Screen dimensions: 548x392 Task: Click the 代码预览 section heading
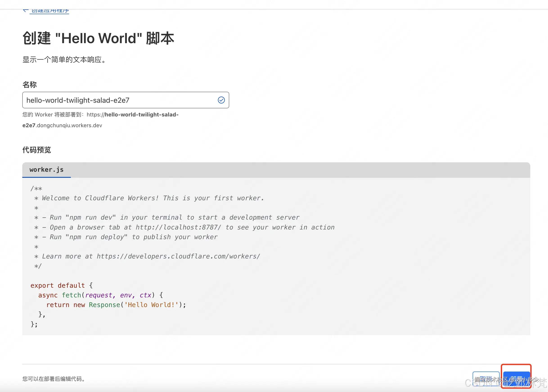(36, 150)
